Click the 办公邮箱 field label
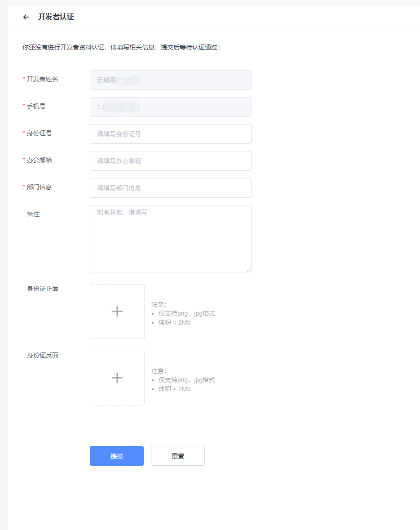 pyautogui.click(x=39, y=160)
